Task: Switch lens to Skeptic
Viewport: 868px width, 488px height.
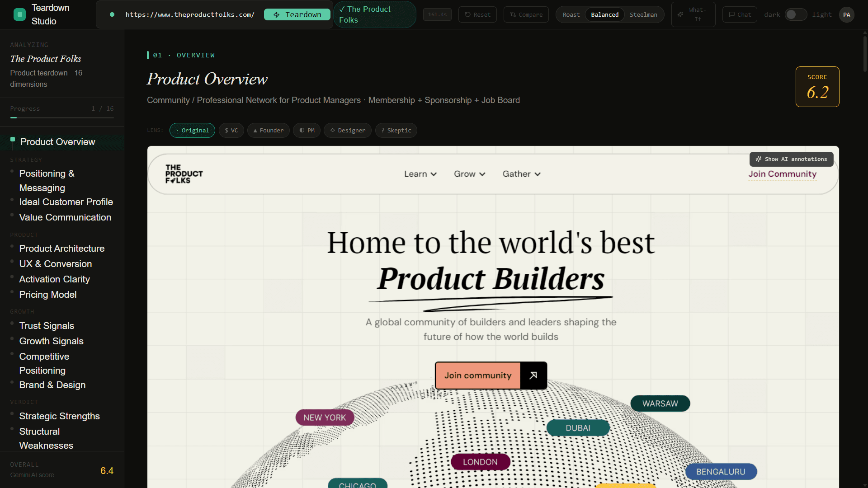Action: pyautogui.click(x=396, y=130)
